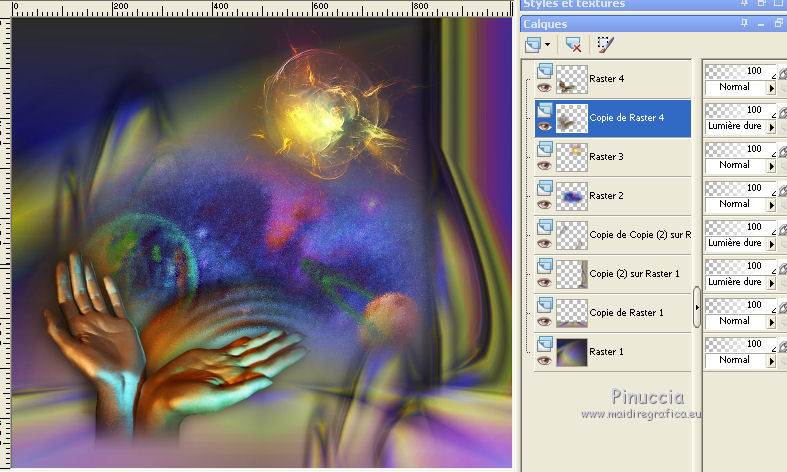Click opacity slider of bottom Raster 1 layer
Screen dimensions: 787x472
pos(740,344)
